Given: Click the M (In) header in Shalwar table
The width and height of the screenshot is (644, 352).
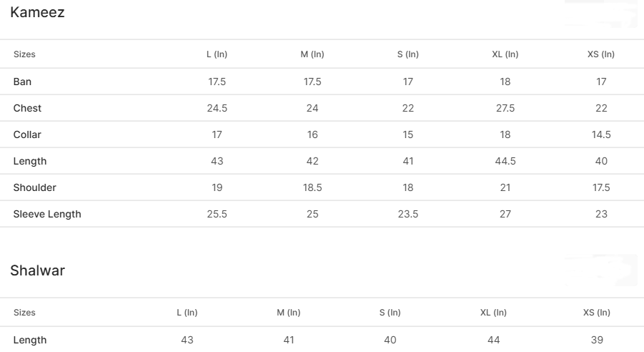Looking at the screenshot, I should (x=289, y=313).
